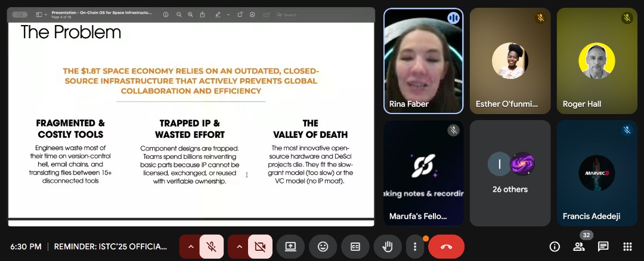
Task: Open more options three-dot menu
Action: coord(415,247)
